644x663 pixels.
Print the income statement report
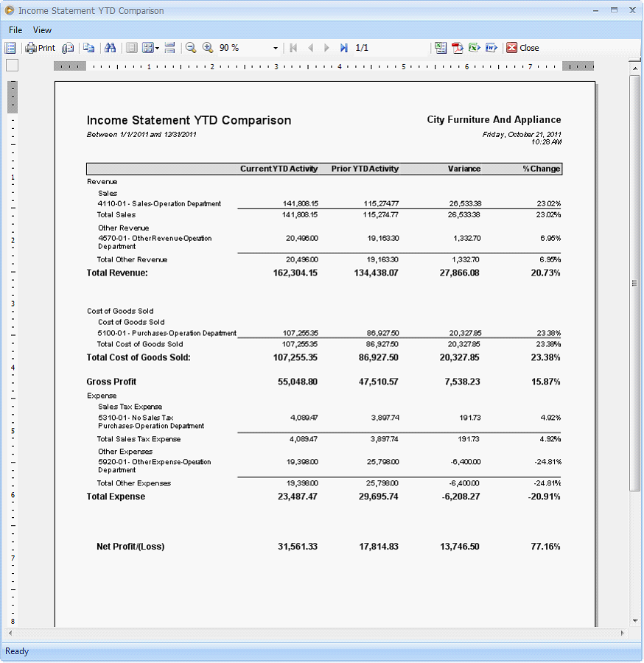41,48
